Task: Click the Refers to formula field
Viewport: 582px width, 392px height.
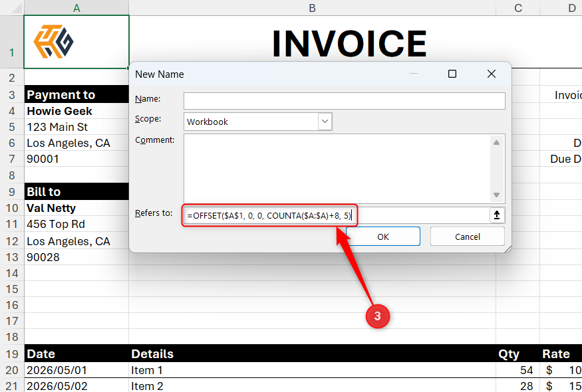Action: point(336,215)
